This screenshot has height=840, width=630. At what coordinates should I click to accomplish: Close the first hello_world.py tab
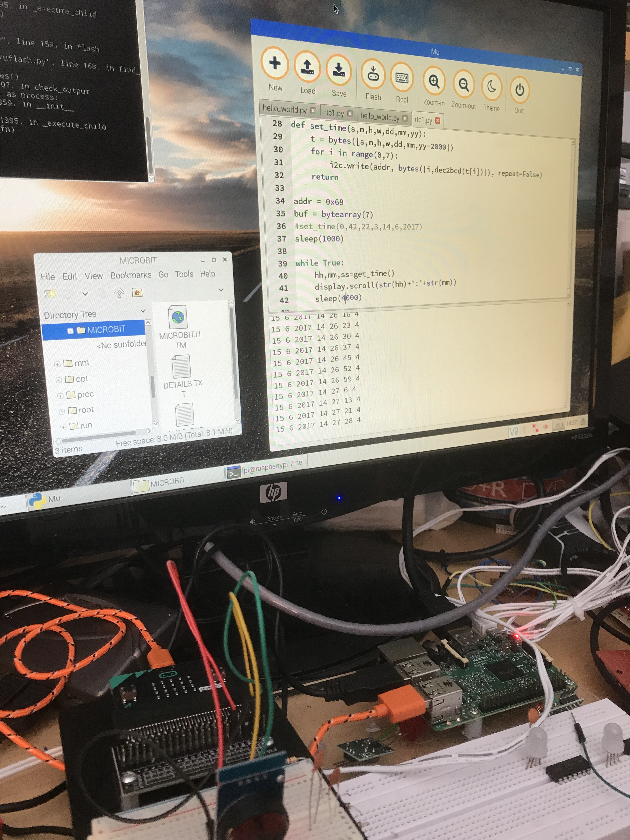coord(313,110)
